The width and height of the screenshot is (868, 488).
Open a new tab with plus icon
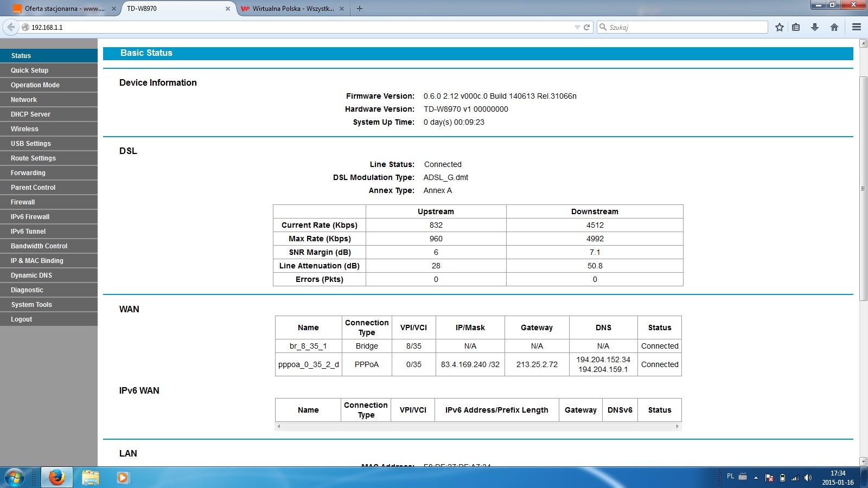pyautogui.click(x=360, y=9)
